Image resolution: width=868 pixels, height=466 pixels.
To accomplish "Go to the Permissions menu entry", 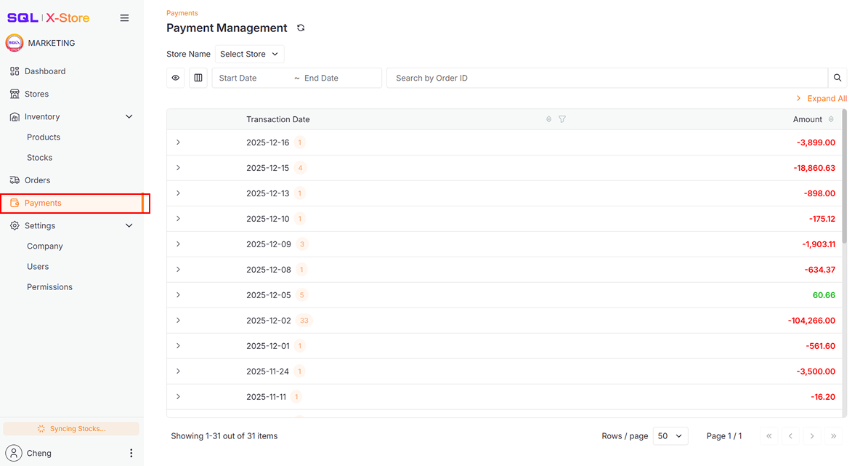I will pyautogui.click(x=49, y=286).
